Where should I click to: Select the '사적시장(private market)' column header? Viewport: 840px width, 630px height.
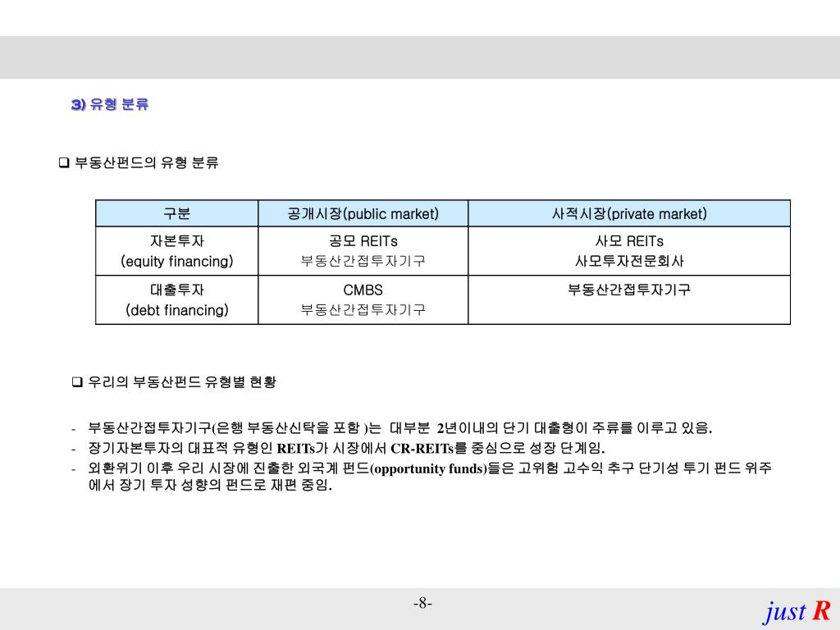[629, 214]
